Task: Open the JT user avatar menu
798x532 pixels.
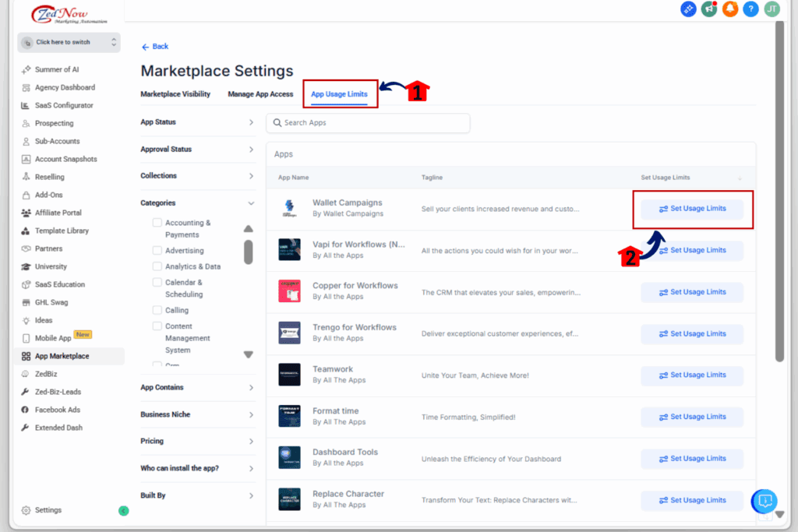Action: tap(772, 9)
